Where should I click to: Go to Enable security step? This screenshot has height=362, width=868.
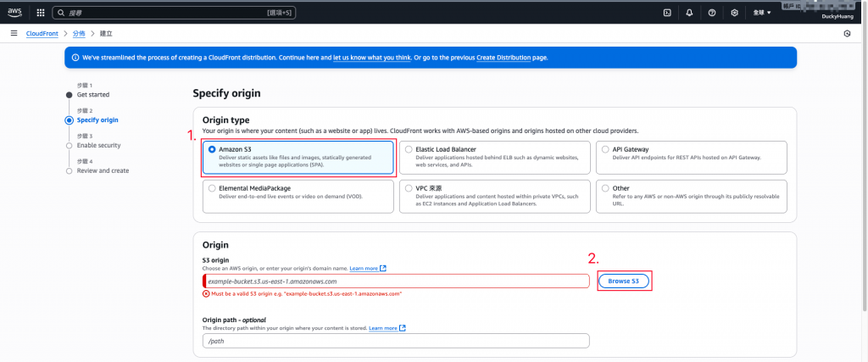[98, 146]
